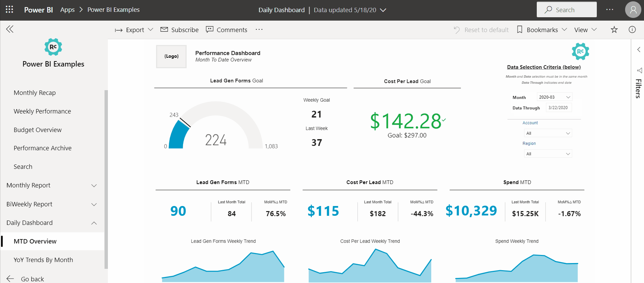Screen dimensions: 644x283
Task: Click the Subscribe button label
Action: click(185, 30)
